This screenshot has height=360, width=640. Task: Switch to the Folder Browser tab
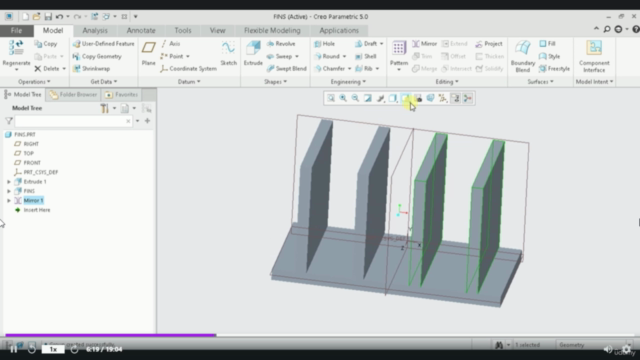tap(73, 95)
